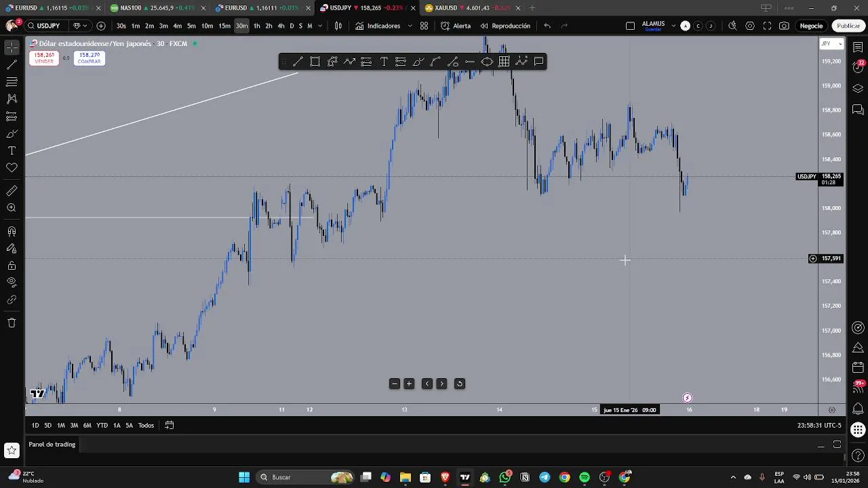Click VENDER sell price button

pyautogui.click(x=44, y=58)
